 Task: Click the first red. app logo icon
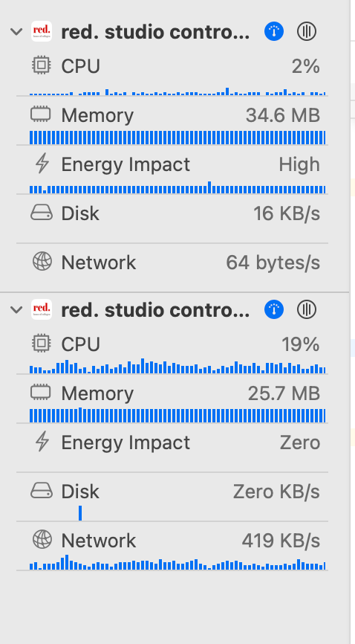(x=42, y=31)
